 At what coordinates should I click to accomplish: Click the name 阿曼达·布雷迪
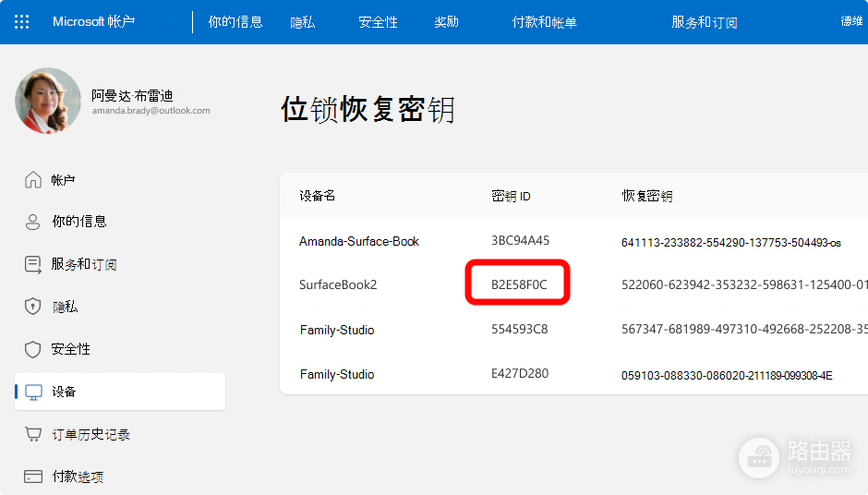tap(132, 96)
